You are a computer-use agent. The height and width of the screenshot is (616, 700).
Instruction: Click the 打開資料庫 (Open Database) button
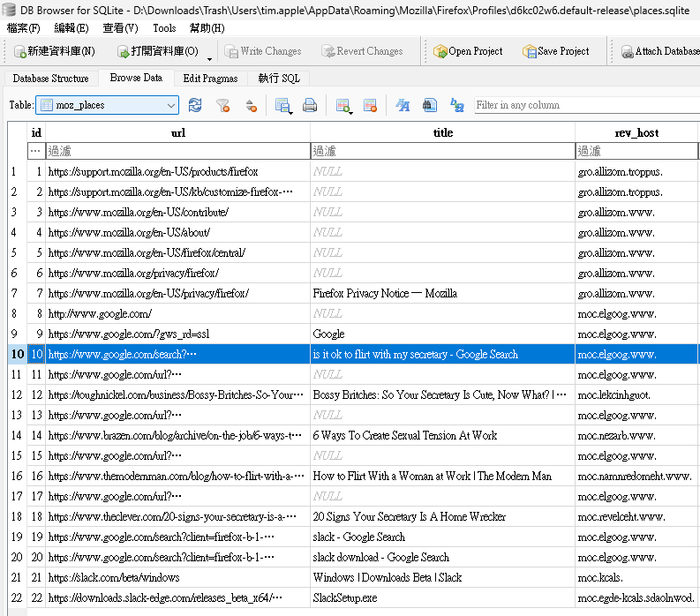(158, 51)
